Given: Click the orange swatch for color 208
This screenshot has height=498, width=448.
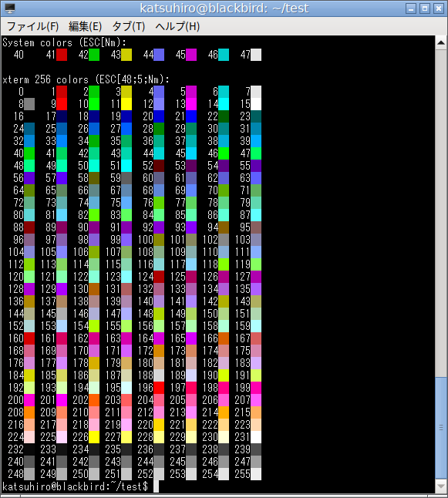Looking at the screenshot, I should [29, 412].
